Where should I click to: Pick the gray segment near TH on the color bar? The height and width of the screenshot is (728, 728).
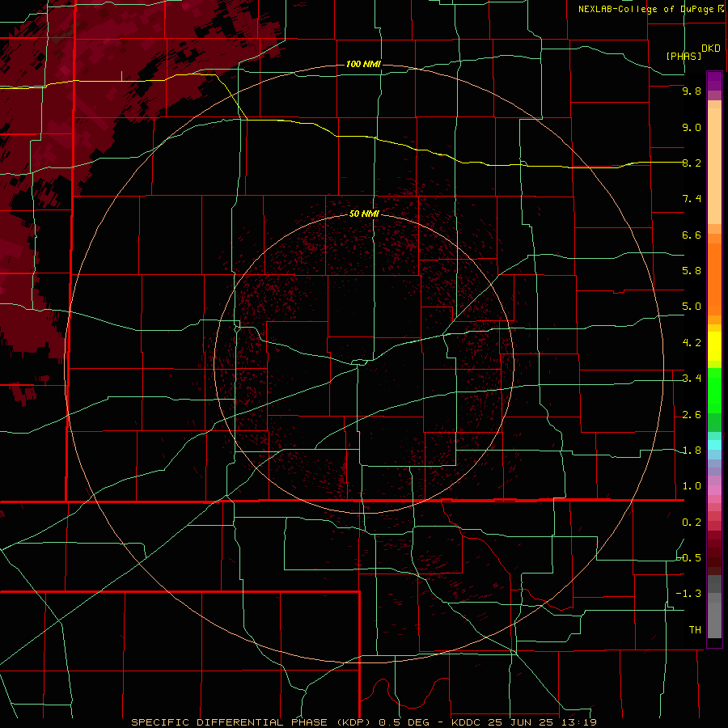(x=714, y=620)
